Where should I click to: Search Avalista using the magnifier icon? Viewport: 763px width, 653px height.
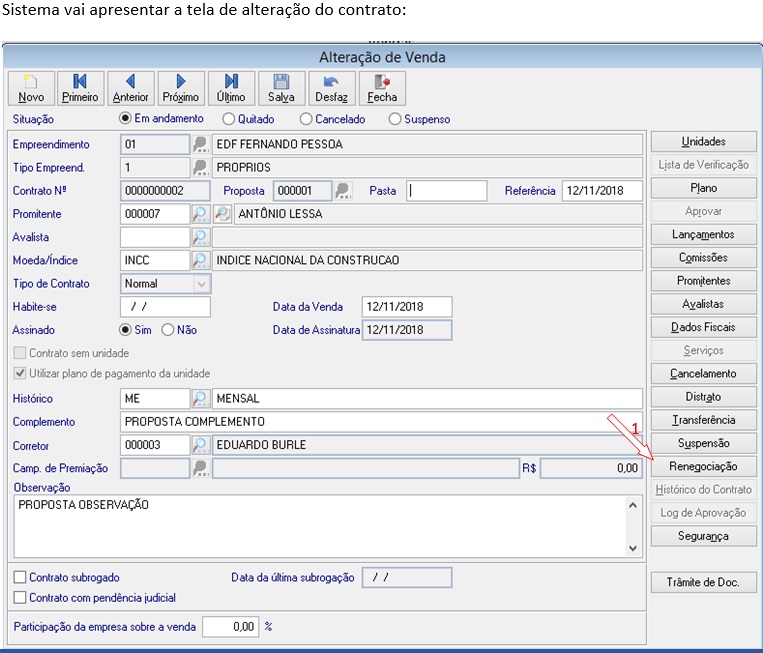click(200, 237)
